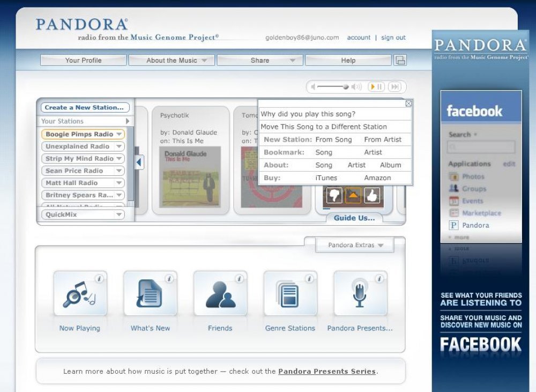Screen dimensions: 536x392
Task: Open Your Profile
Action: click(x=84, y=60)
